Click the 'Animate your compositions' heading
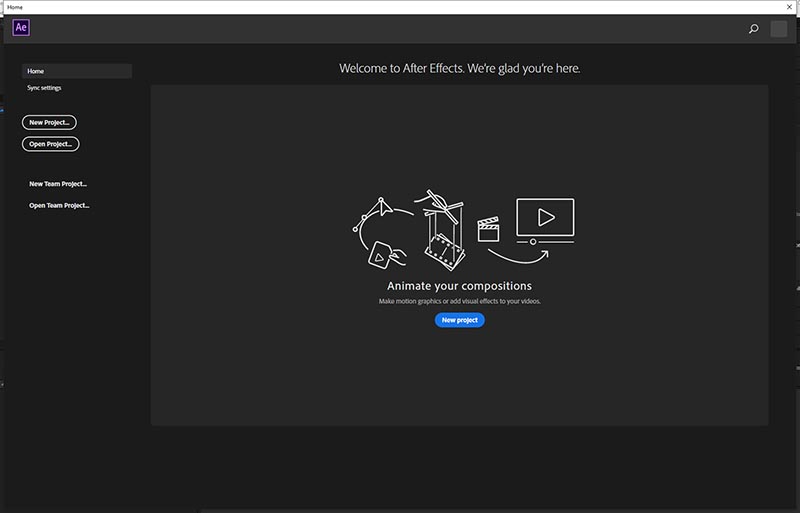The width and height of the screenshot is (800, 513). click(x=459, y=286)
